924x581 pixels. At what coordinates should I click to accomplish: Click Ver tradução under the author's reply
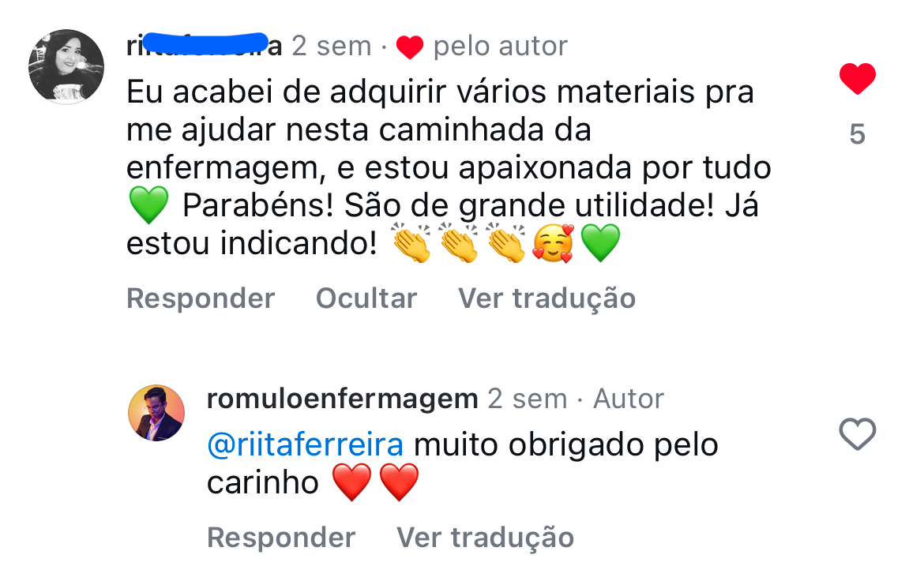coord(485,538)
